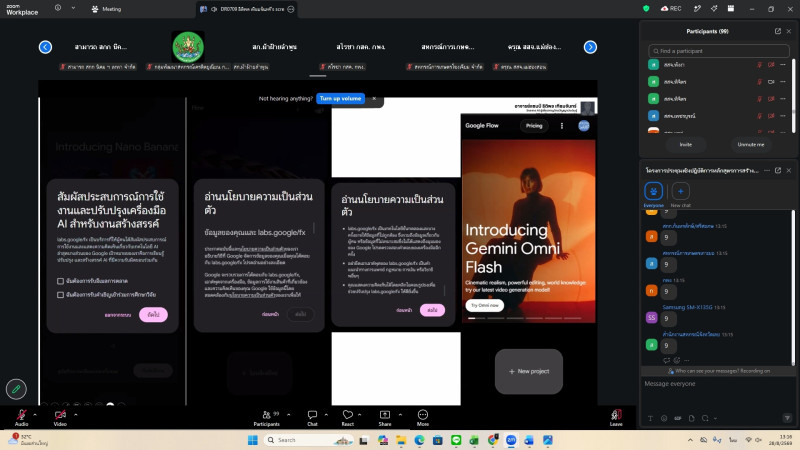The image size is (800, 450).
Task: Expand screenshot options caret in chat composer
Action: [x=715, y=418]
